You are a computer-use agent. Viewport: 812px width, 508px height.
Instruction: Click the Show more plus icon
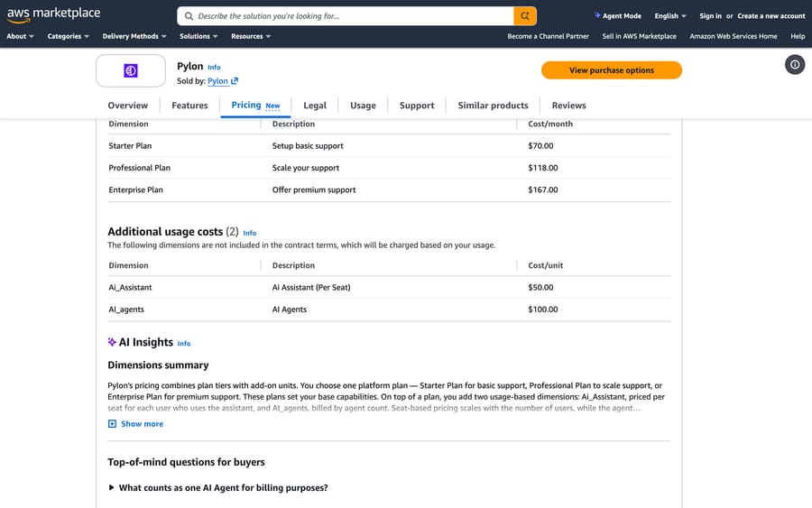[112, 423]
